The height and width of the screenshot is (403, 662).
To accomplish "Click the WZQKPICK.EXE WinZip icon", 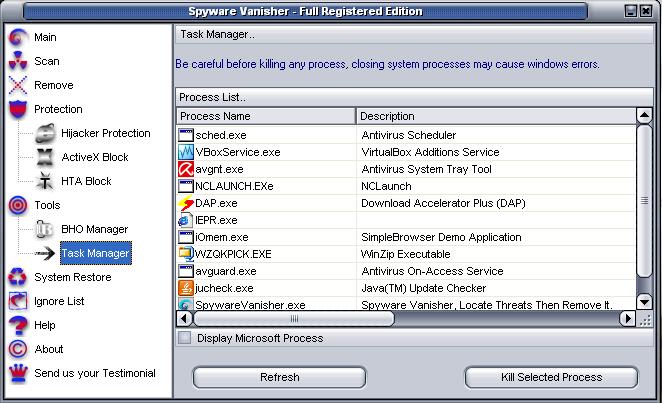I will (186, 254).
